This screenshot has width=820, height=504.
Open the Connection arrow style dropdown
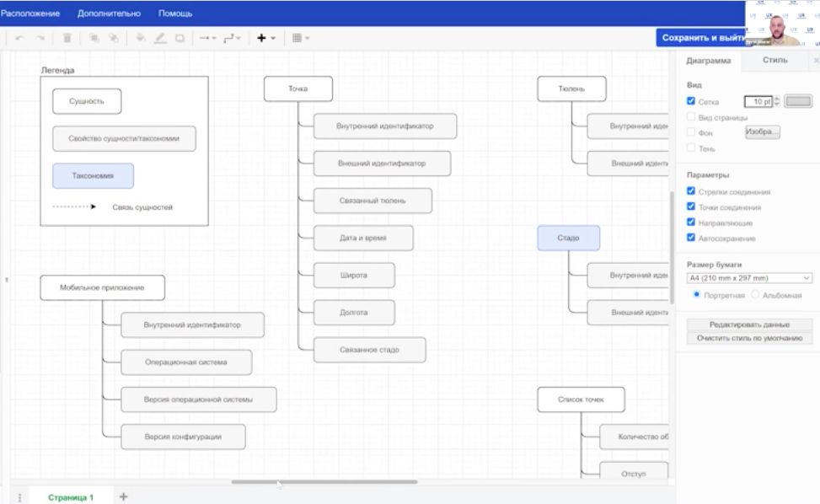click(207, 38)
